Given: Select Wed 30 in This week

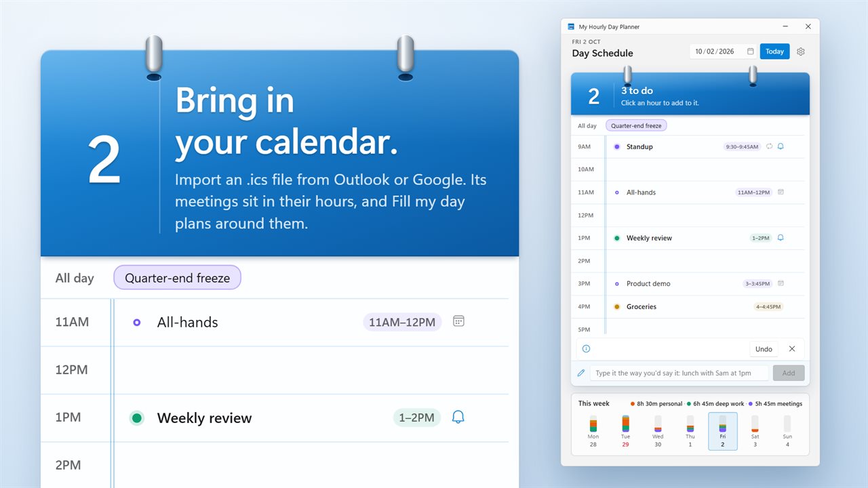Looking at the screenshot, I should 658,431.
